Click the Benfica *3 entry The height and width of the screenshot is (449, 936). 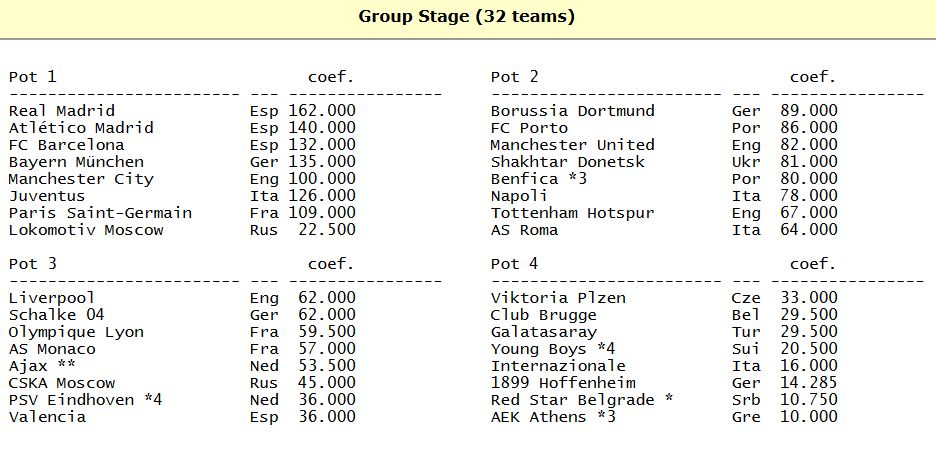pos(539,179)
